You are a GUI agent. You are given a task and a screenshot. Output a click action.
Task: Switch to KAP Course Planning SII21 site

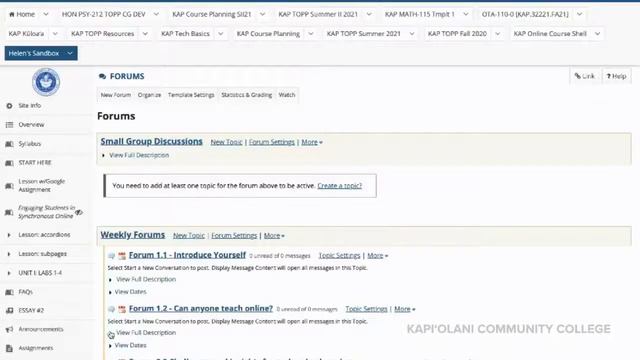(212, 14)
